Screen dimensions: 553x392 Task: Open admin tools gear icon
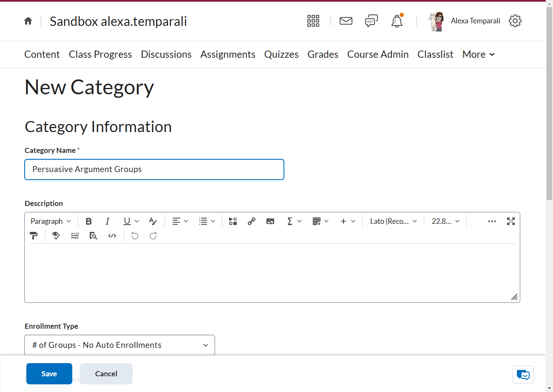click(515, 21)
